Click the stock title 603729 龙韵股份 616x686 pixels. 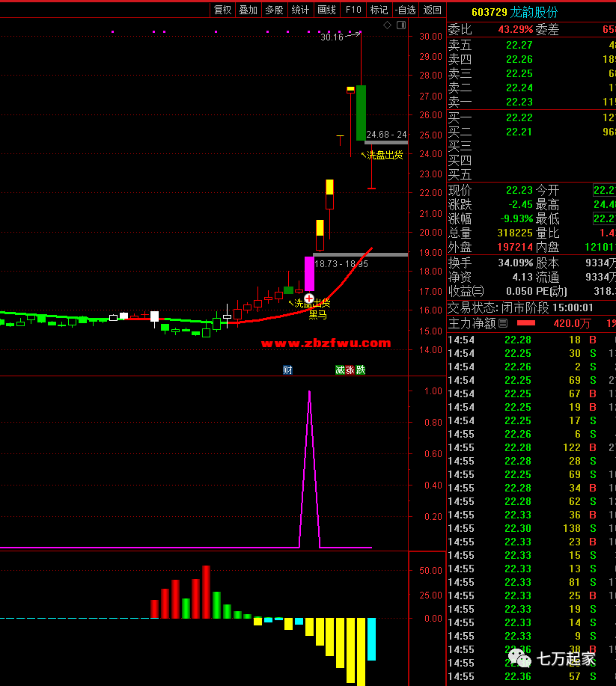coord(514,12)
